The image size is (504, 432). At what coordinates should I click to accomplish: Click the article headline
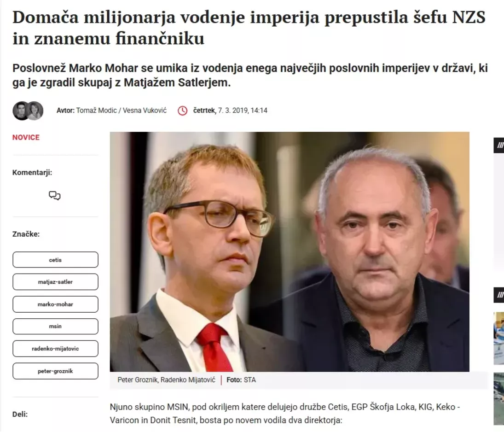tap(249, 28)
